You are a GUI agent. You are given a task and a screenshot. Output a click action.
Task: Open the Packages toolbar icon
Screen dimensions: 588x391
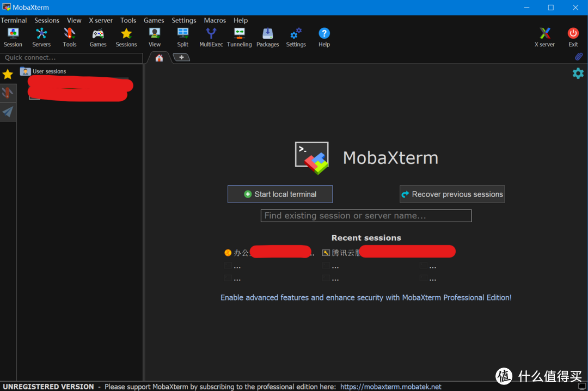[x=268, y=38]
